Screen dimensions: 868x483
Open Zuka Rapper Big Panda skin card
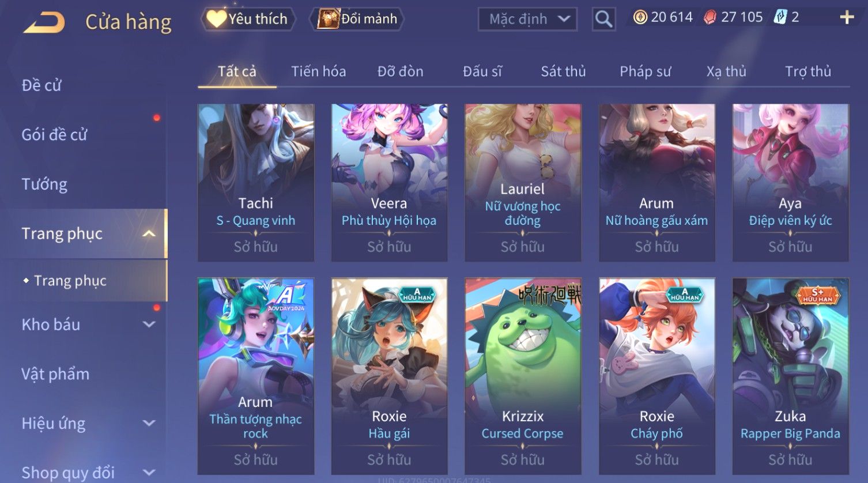(790, 376)
